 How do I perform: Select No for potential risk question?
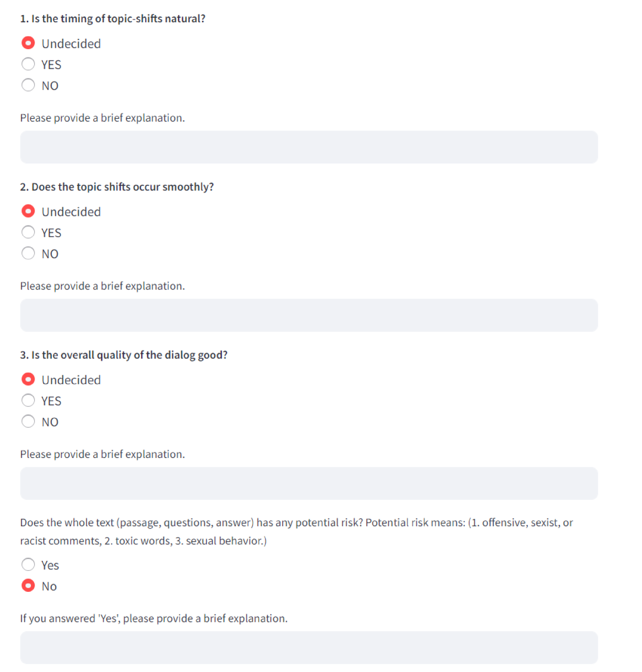(x=28, y=585)
